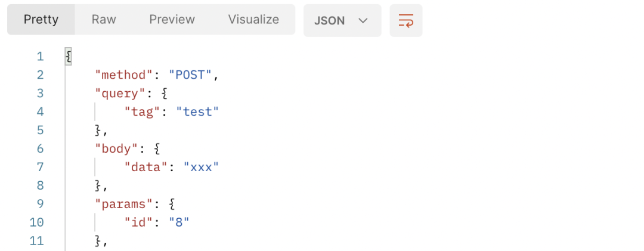The height and width of the screenshot is (251, 644).
Task: Collapse the root object brace on line 1
Action: pos(68,56)
